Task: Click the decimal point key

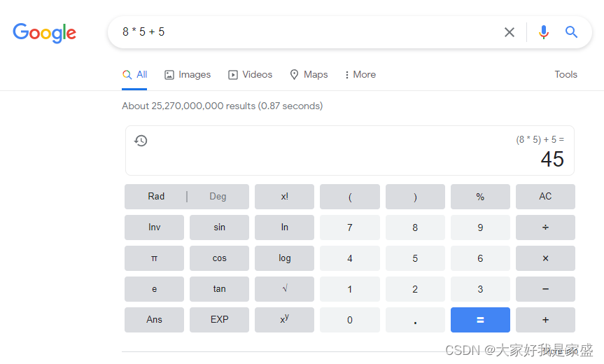Action: point(415,320)
